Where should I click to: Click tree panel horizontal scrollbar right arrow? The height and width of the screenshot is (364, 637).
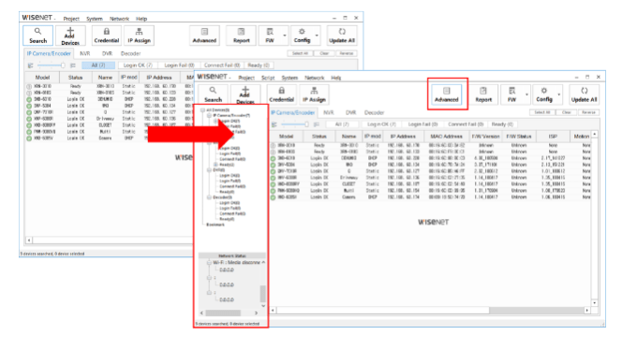[256, 313]
